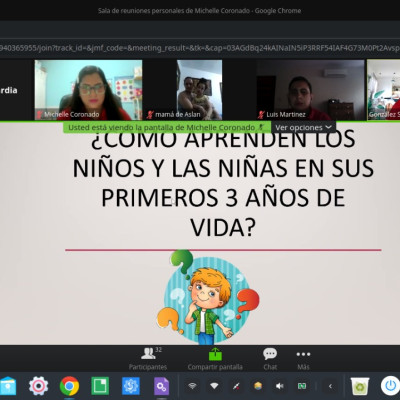Open the Chat bubble icon
Viewport: 400px width, 400px height.
[x=270, y=354]
